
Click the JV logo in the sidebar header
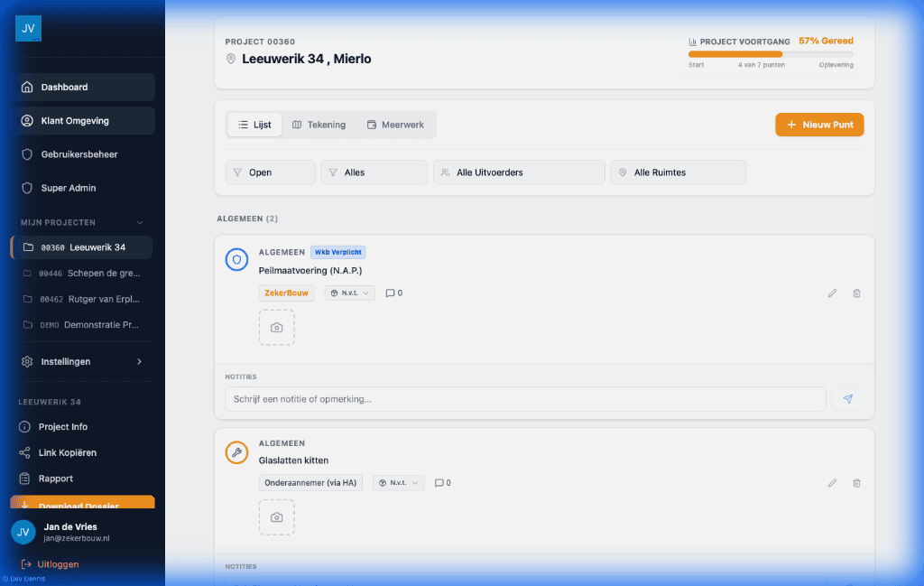click(28, 28)
